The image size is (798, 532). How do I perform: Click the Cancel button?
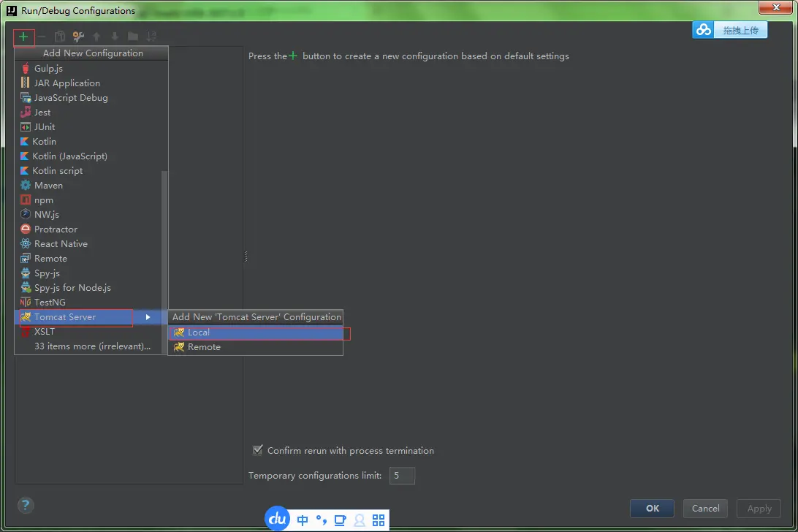705,508
